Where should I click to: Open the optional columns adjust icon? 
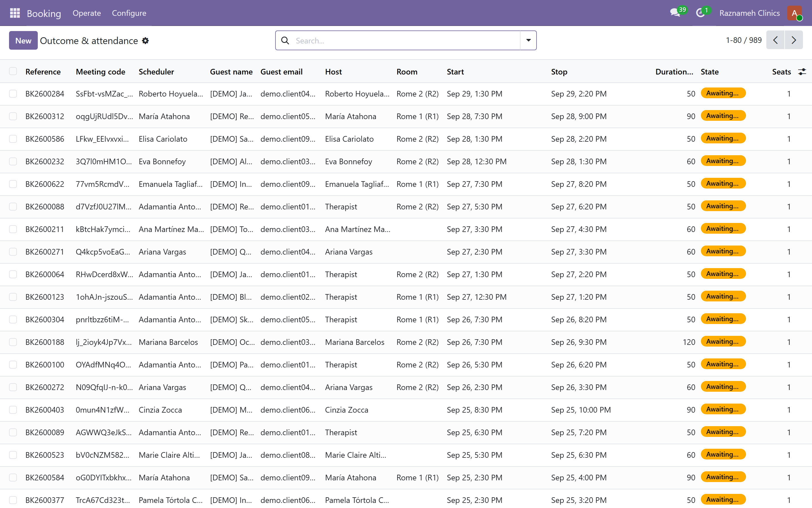point(802,72)
